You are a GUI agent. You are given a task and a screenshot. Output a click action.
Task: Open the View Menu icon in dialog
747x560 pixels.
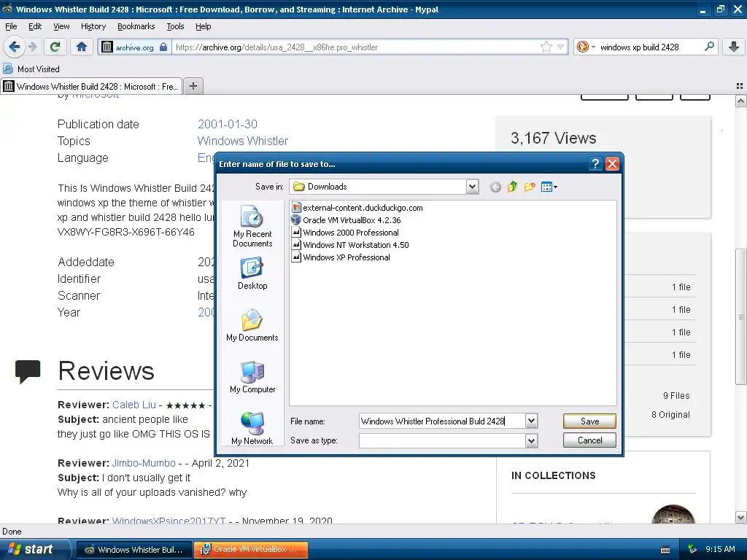coord(549,187)
